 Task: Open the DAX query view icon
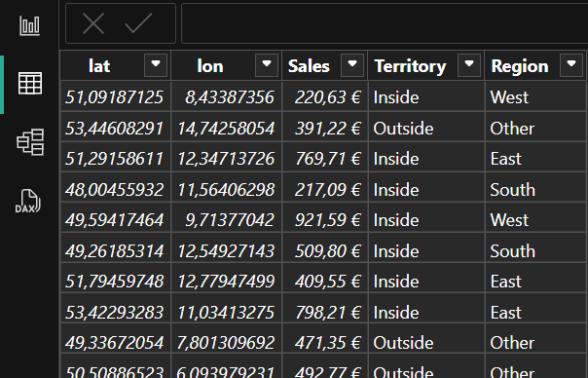[x=28, y=202]
